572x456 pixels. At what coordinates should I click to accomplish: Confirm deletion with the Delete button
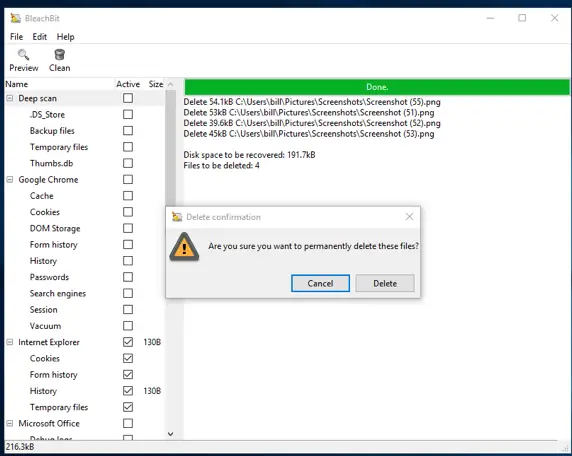pos(385,283)
